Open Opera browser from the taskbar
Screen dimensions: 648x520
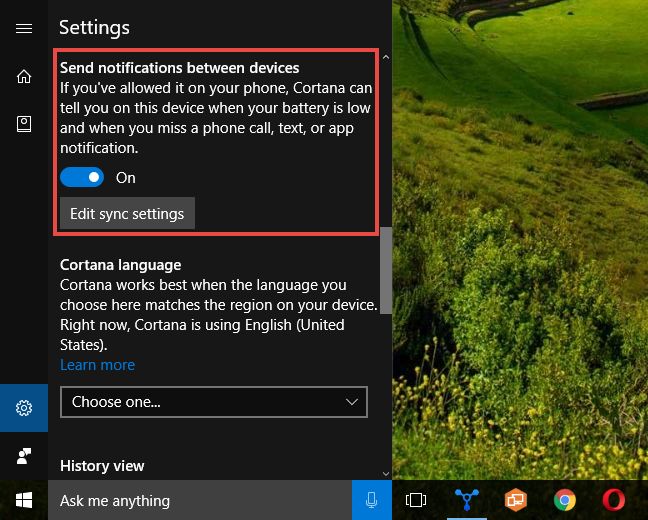pyautogui.click(x=614, y=500)
